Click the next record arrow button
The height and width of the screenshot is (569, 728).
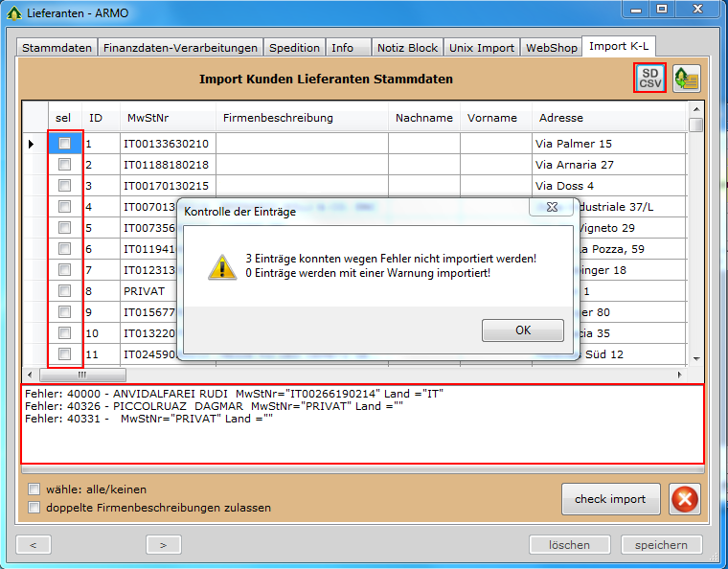163,545
